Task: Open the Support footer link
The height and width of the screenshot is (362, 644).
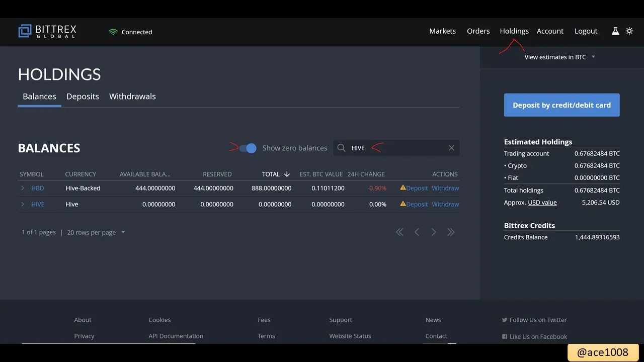Action: click(341, 320)
